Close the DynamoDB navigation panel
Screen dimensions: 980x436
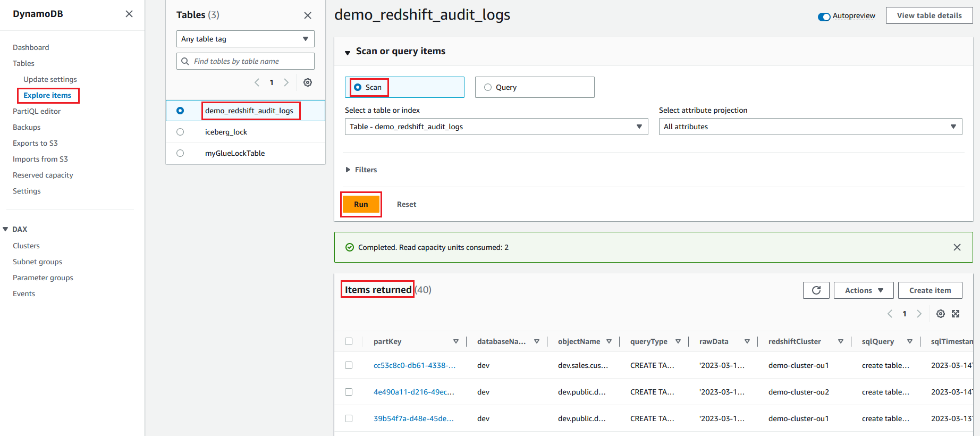(x=129, y=14)
